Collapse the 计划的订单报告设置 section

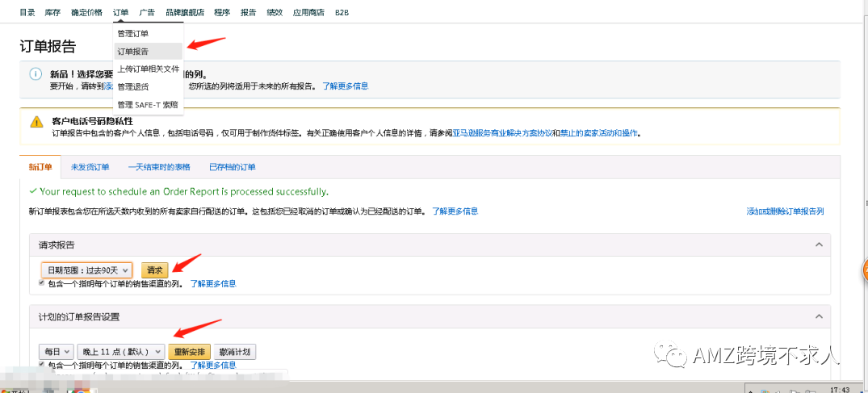click(x=818, y=317)
